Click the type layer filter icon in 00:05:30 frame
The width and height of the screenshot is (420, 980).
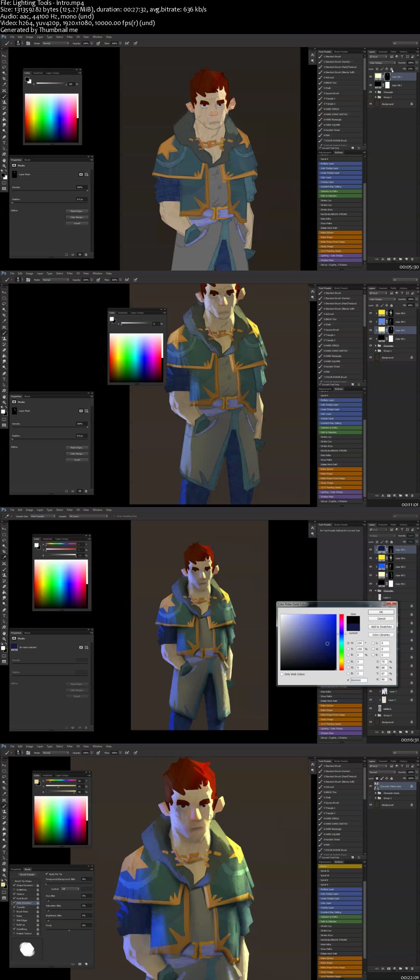tap(402, 57)
